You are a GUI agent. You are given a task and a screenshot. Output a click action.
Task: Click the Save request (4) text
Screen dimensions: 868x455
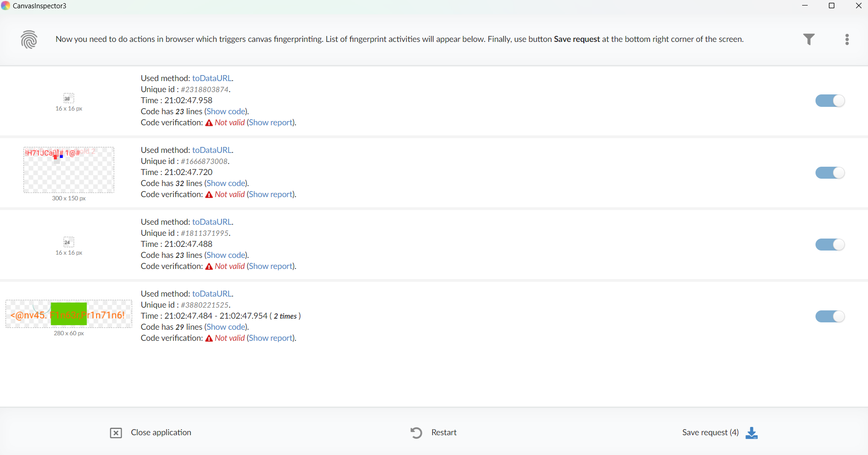[710, 432]
